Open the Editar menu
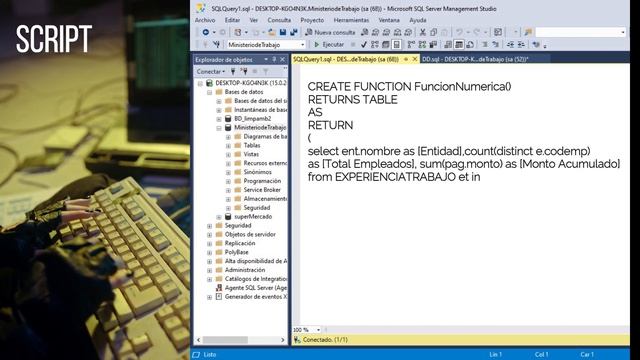The image size is (640, 360). coord(232,20)
